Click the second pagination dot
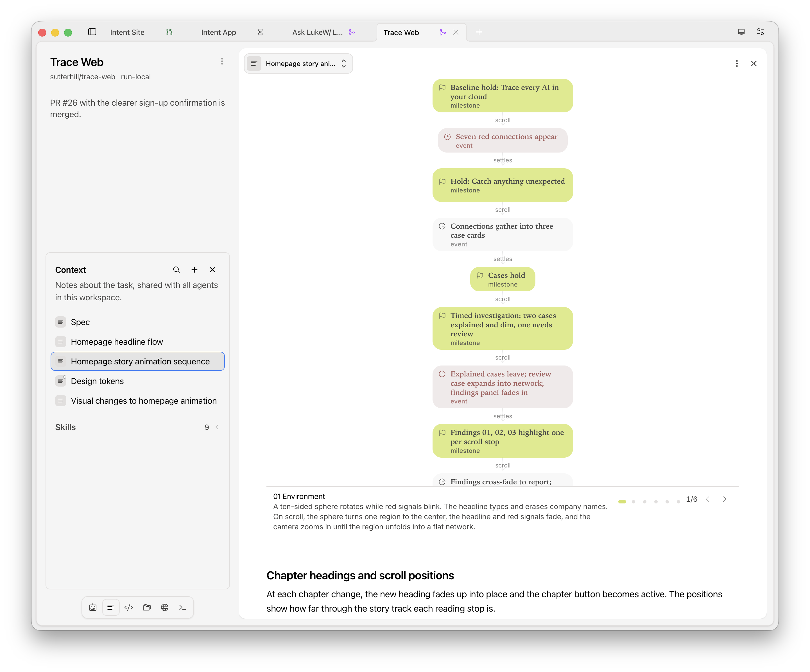 click(633, 502)
